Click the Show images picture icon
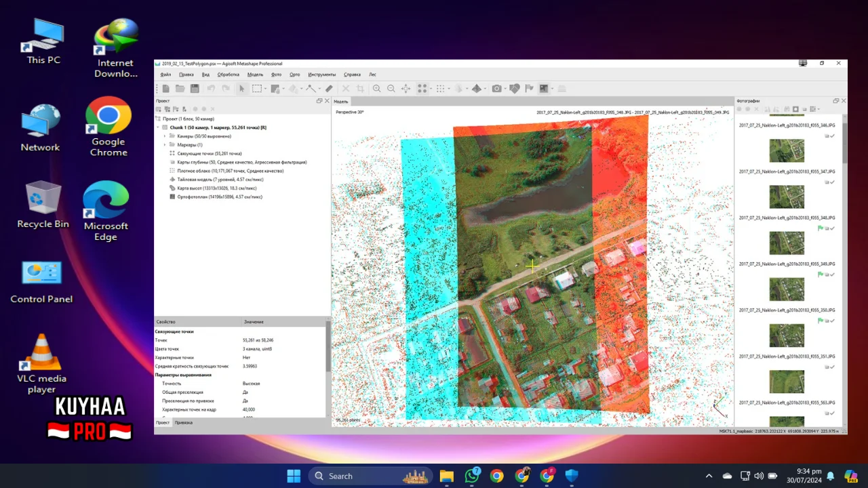868x488 pixels. pos(544,88)
